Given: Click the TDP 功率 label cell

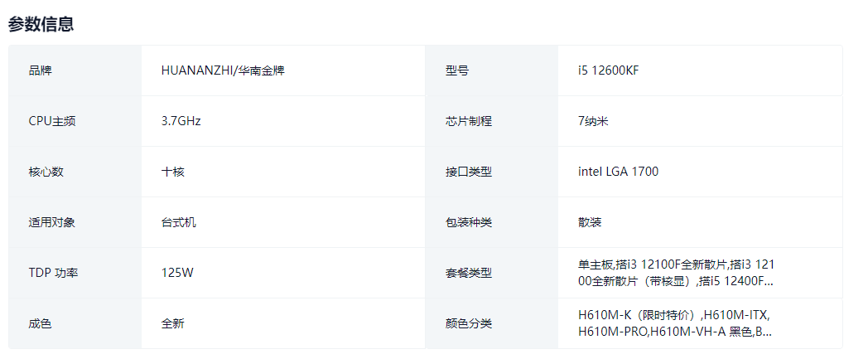Looking at the screenshot, I should [x=53, y=273].
